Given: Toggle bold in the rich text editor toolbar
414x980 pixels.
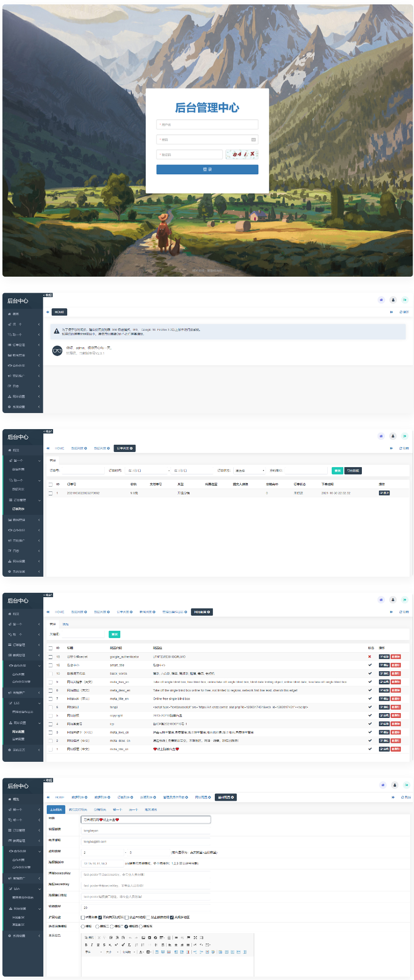Looking at the screenshot, I should 86,944.
